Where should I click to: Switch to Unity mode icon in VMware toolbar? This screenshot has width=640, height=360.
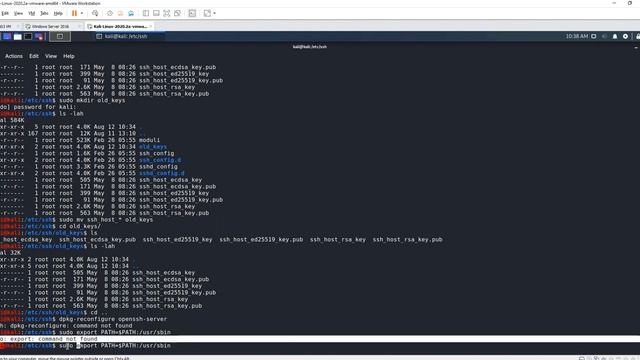point(177,13)
